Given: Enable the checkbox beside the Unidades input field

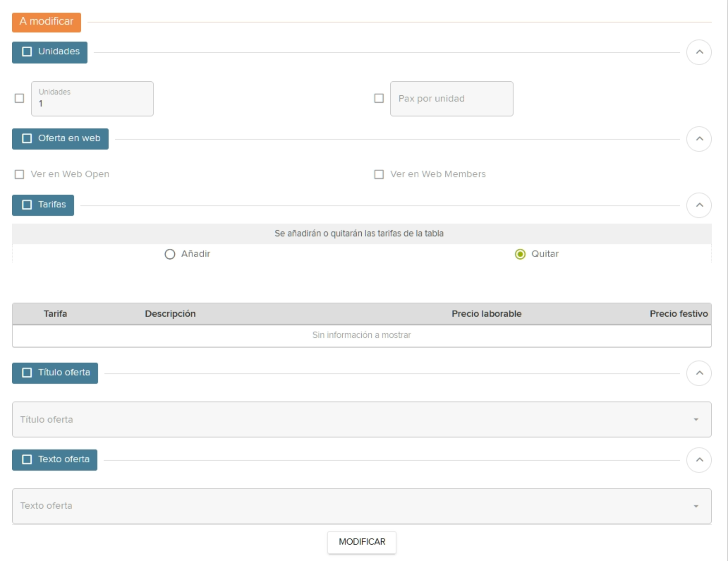Looking at the screenshot, I should (x=19, y=98).
